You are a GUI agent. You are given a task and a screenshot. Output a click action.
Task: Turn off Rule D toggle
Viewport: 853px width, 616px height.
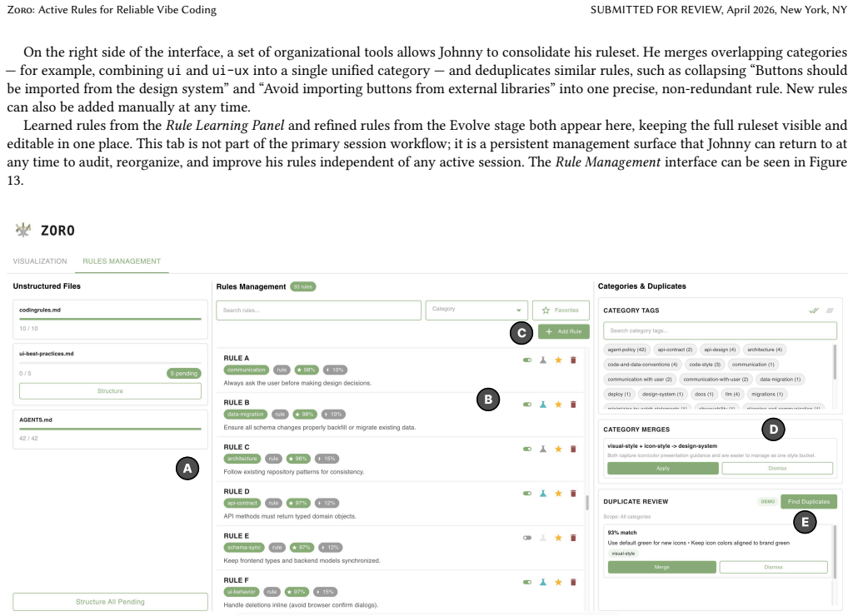527,494
